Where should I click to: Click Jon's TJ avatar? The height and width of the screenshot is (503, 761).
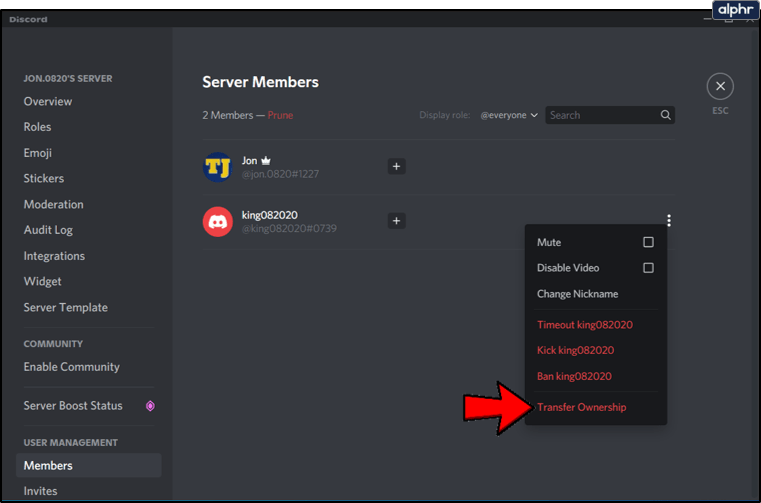218,167
